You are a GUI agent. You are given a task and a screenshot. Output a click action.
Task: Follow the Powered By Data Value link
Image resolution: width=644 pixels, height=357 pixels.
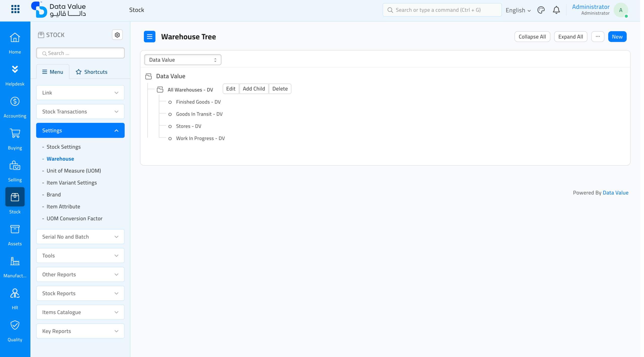coord(616,193)
